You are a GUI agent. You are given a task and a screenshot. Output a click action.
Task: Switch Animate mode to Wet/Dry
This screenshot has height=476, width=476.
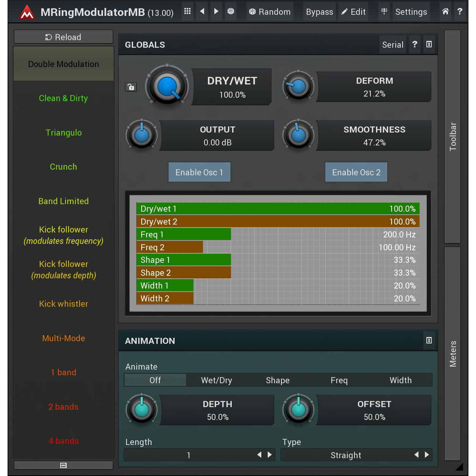point(216,380)
